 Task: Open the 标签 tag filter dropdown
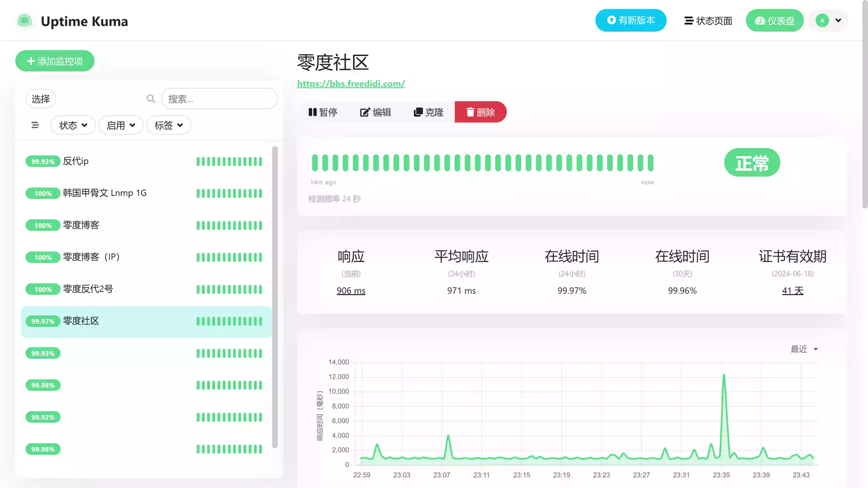[168, 125]
